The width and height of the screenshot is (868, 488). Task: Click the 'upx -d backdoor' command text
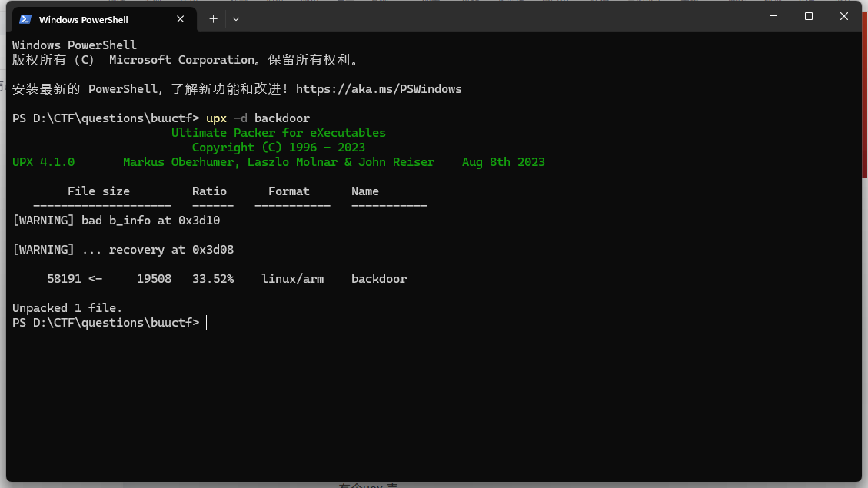pyautogui.click(x=258, y=118)
